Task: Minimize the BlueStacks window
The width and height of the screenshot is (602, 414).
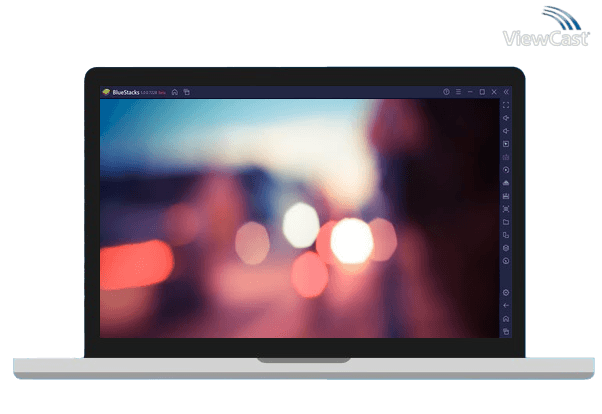Action: tap(470, 92)
